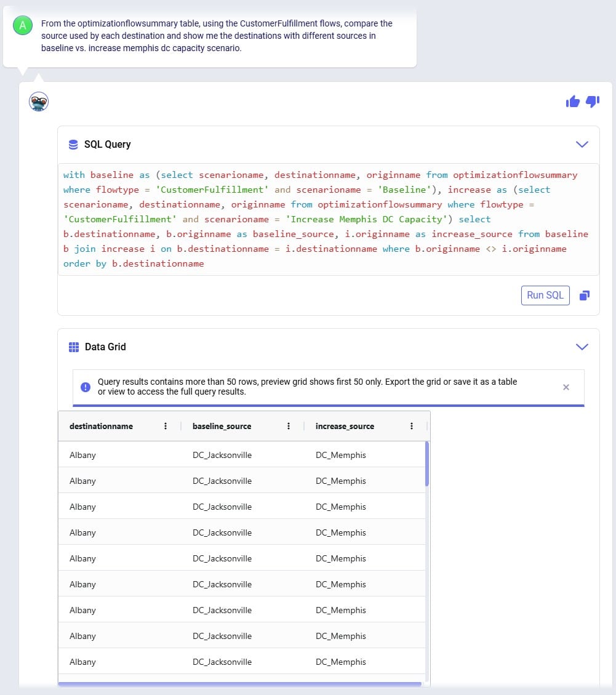Click the thumbs down feedback icon

tap(593, 102)
